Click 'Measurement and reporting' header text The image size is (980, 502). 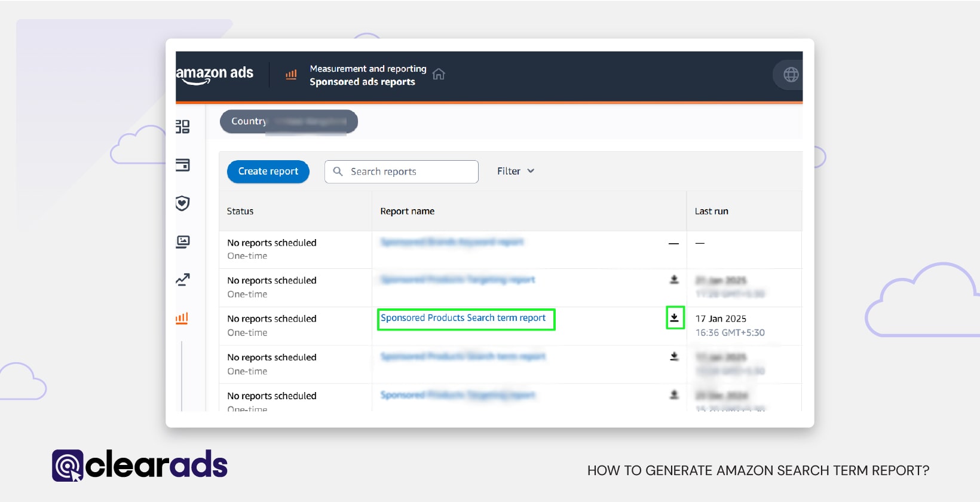pyautogui.click(x=368, y=69)
